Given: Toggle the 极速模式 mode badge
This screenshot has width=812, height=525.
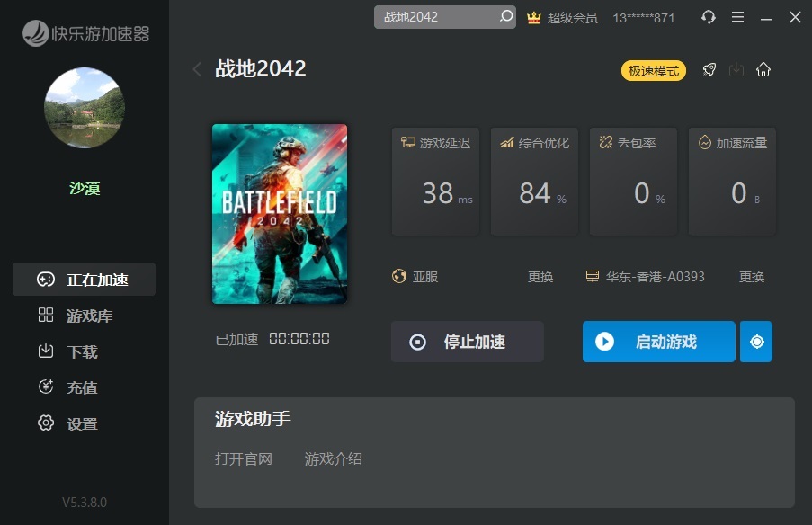Looking at the screenshot, I should [654, 70].
